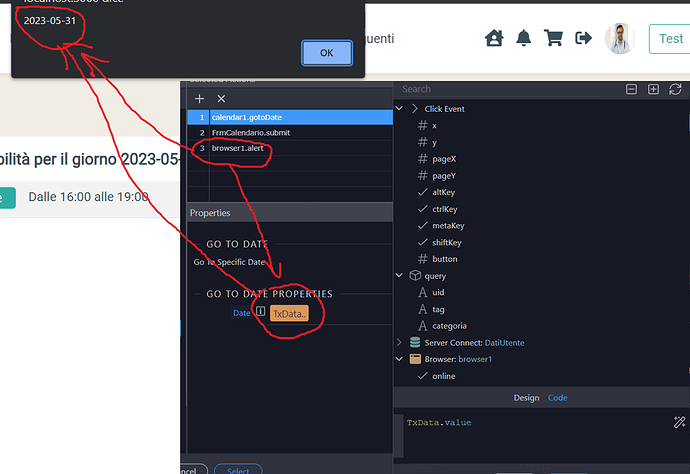Click the Test button in navbar
Image resolution: width=690 pixels, height=474 pixels.
(x=670, y=39)
